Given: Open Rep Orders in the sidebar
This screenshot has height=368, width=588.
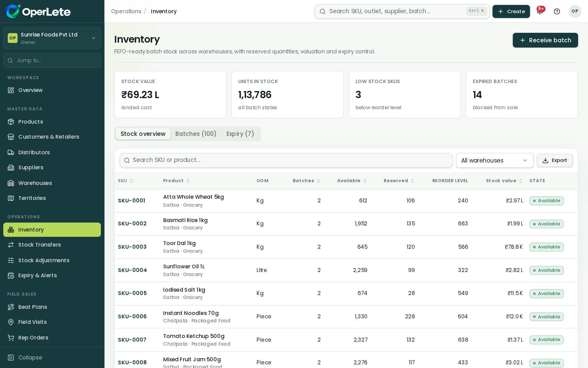Looking at the screenshot, I should (52, 338).
